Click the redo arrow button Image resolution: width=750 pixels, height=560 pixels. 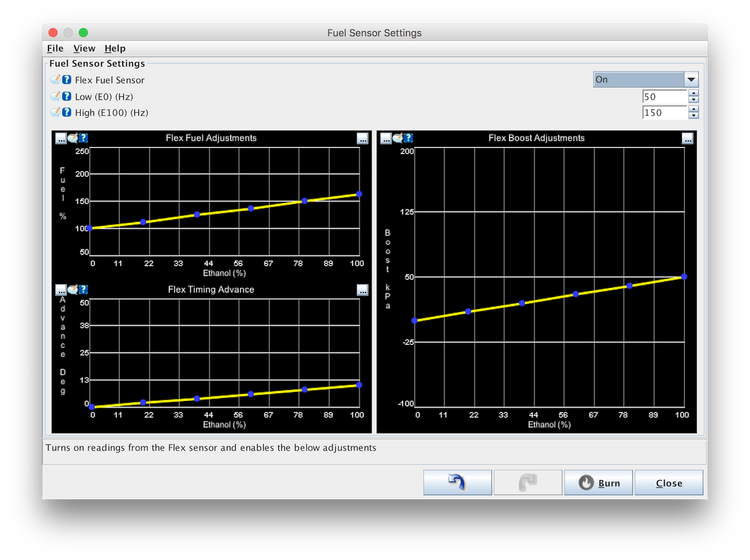528,483
